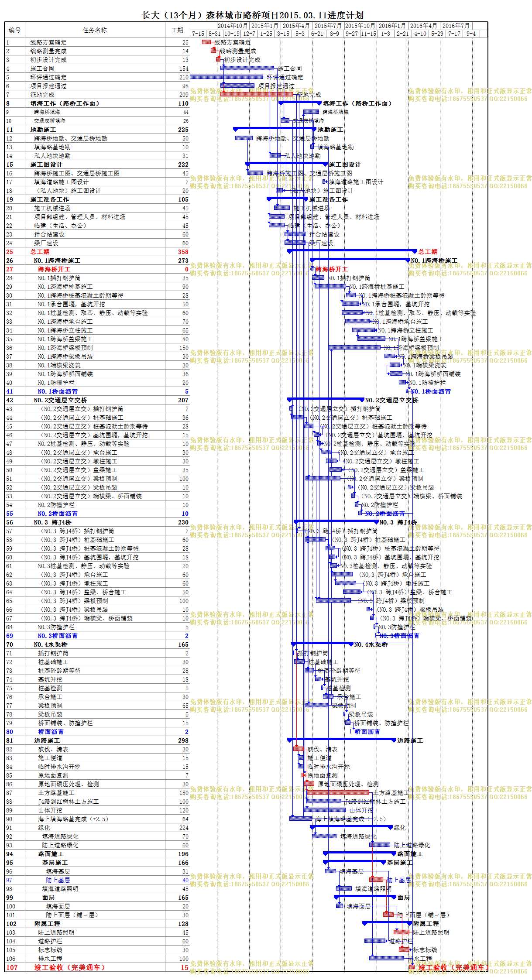
Task: Click the 2015年1月 timeline header
Action: pos(265,26)
